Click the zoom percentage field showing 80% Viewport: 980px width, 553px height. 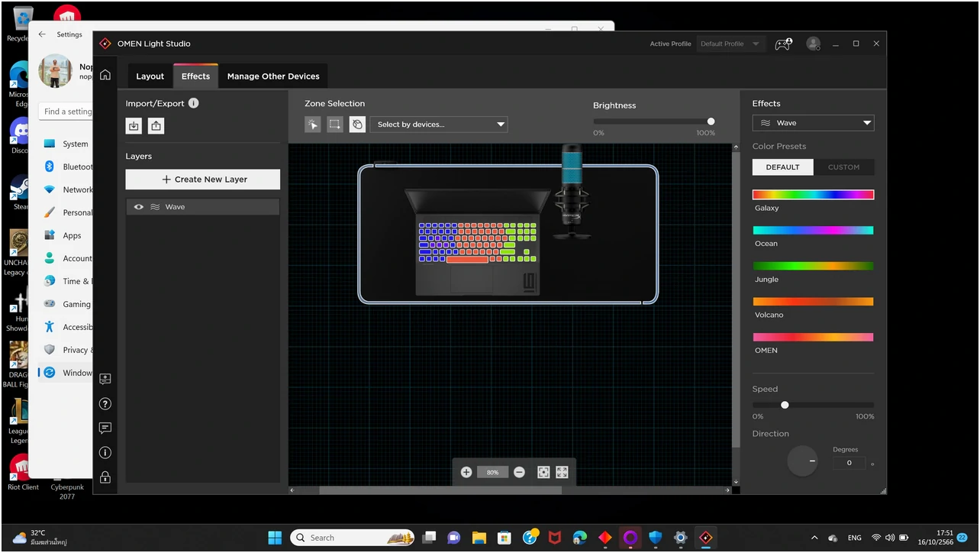point(492,473)
